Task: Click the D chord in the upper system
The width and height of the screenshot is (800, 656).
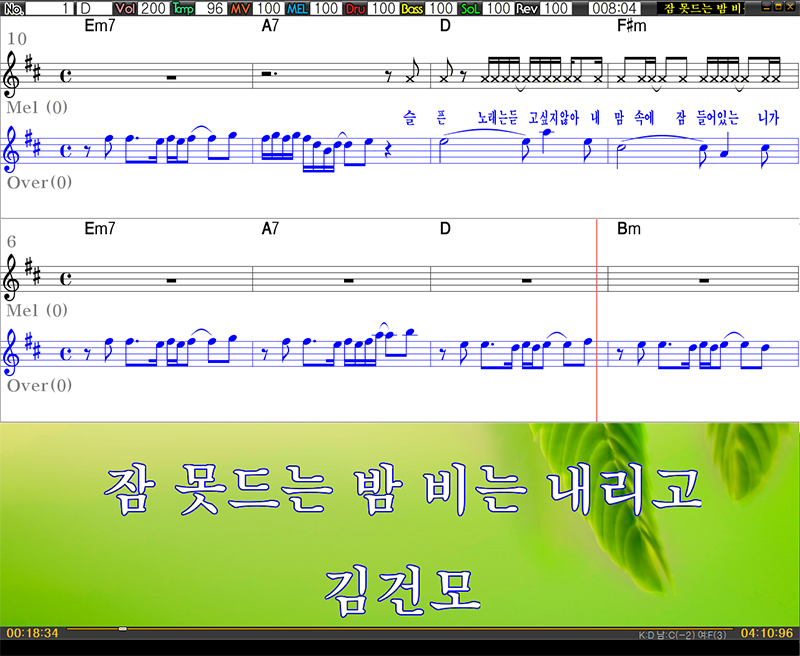Action: click(445, 26)
